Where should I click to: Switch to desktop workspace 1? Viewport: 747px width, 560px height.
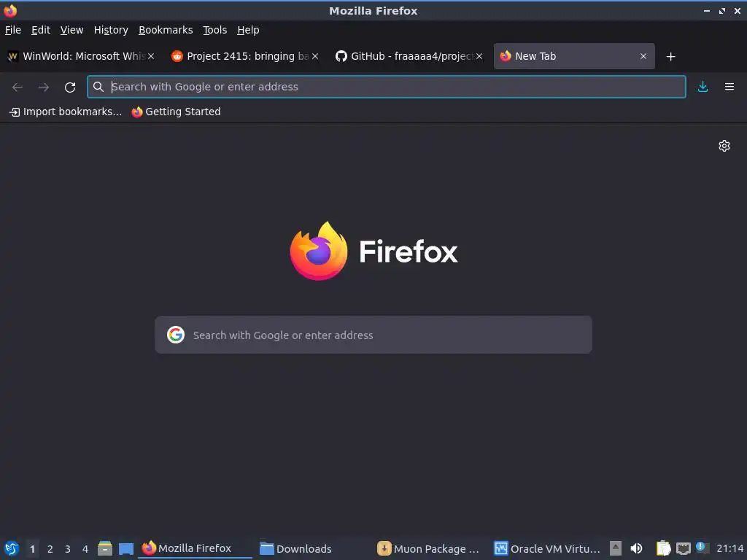tap(32, 549)
